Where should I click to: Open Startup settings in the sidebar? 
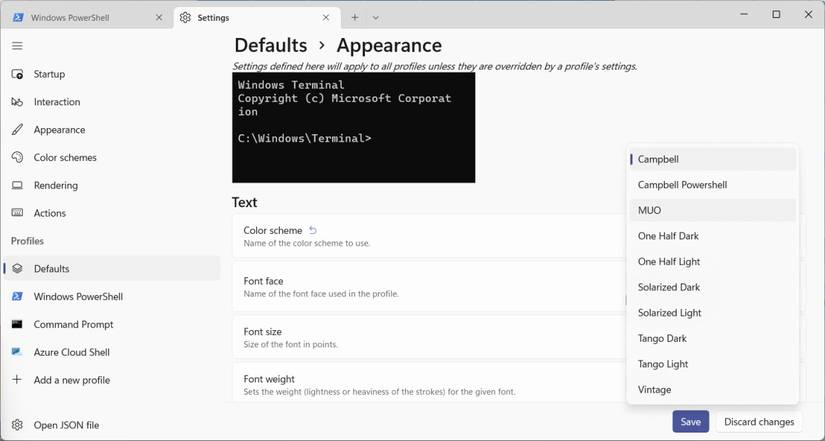pos(48,74)
